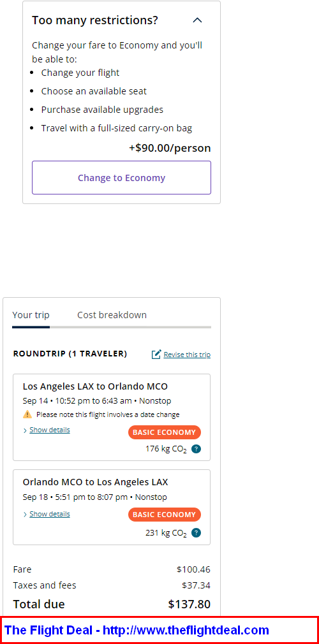Click the Revise this trip edit icon

click(156, 355)
